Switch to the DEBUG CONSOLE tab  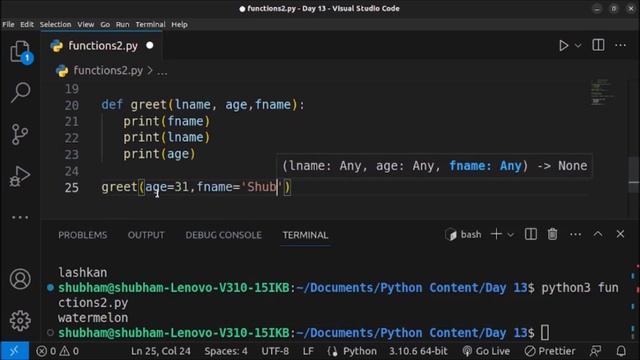click(x=224, y=235)
